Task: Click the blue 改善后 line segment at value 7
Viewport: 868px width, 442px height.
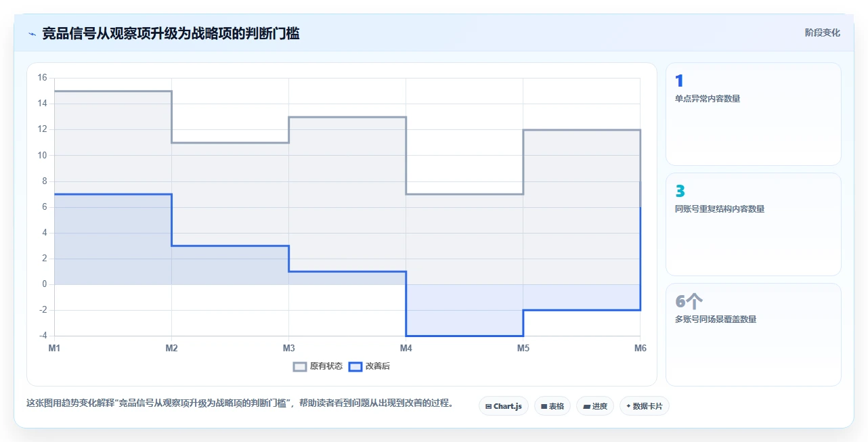Action: pyautogui.click(x=113, y=194)
